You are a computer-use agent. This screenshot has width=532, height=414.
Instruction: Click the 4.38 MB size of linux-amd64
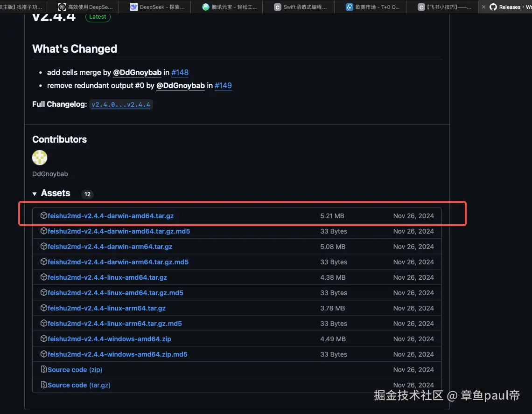[x=333, y=277]
